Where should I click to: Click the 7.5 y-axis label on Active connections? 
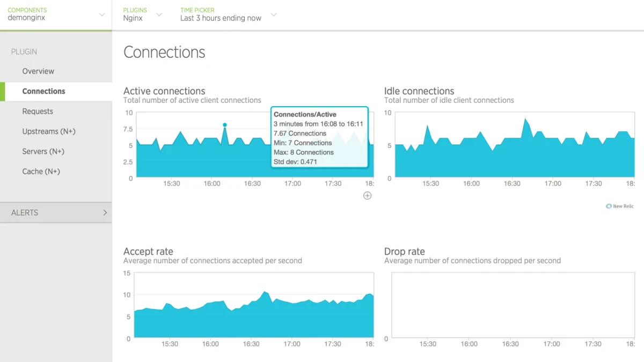(128, 129)
